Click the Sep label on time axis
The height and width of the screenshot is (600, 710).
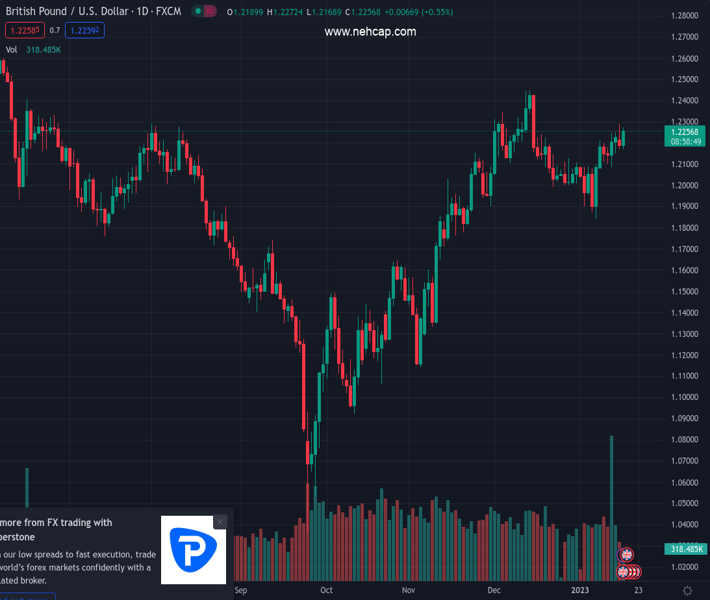coord(240,590)
